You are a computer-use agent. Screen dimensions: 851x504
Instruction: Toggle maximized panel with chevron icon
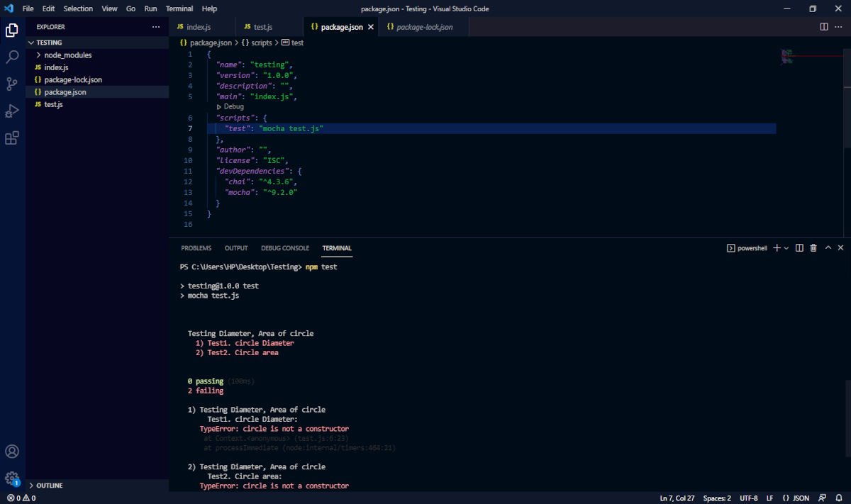coord(828,247)
